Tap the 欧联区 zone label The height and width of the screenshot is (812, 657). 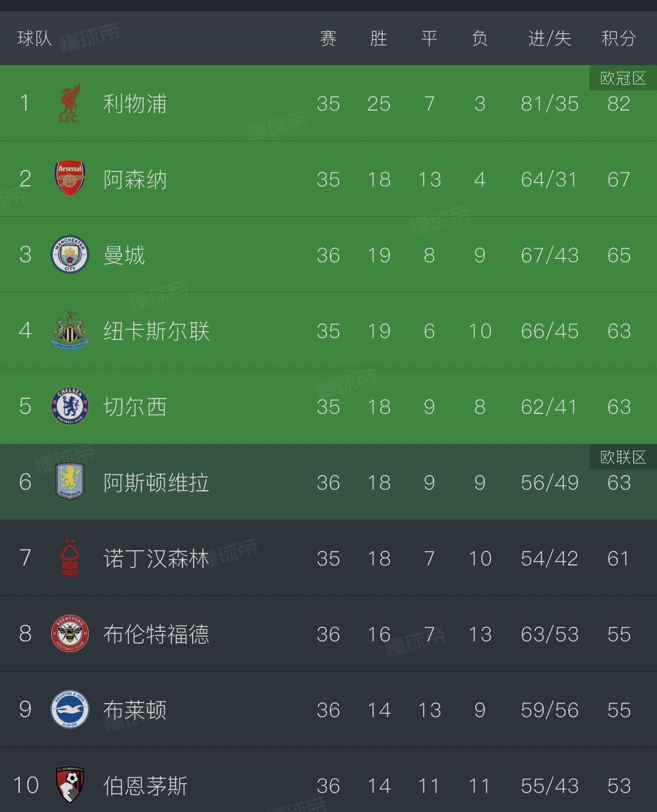pos(623,457)
